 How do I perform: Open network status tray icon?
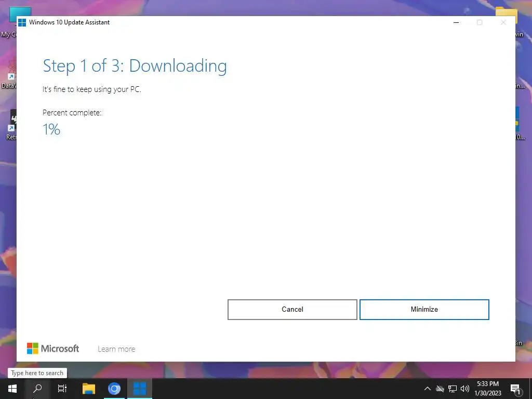(453, 389)
